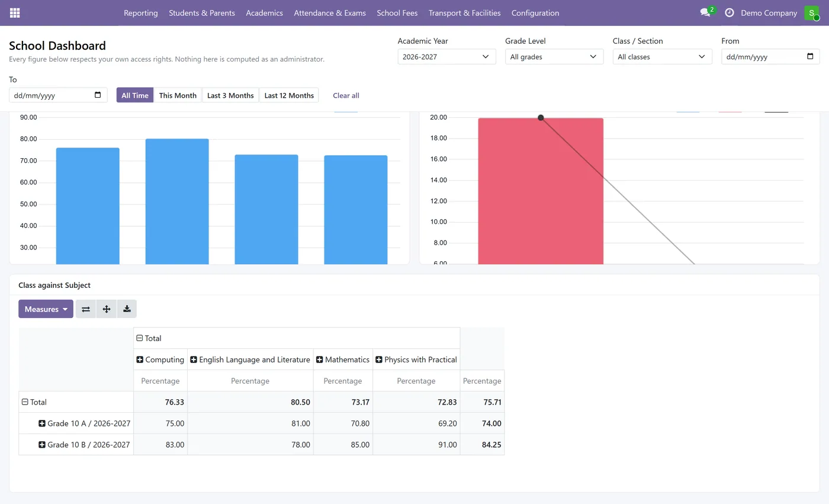Open the Transport & Facilities menu
The height and width of the screenshot is (504, 829).
click(465, 13)
